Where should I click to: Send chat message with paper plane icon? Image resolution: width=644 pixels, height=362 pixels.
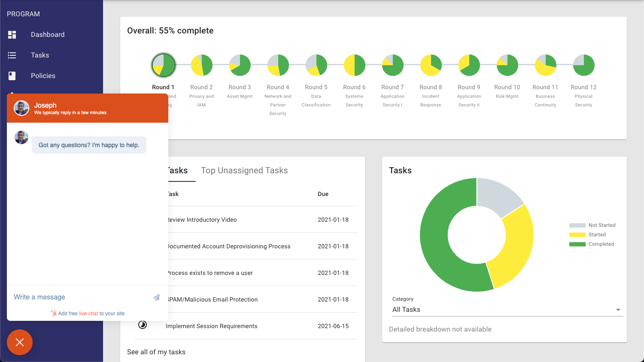tap(156, 297)
